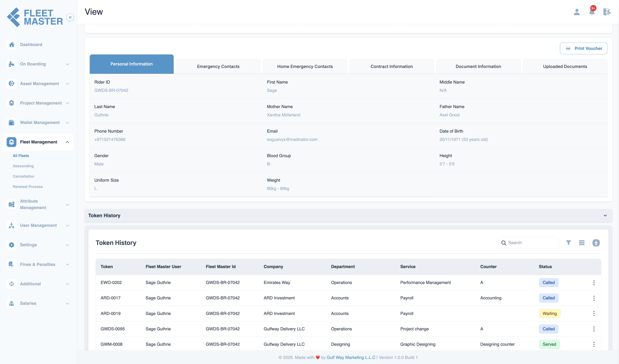Expand the Salaries menu chevron

(67, 303)
